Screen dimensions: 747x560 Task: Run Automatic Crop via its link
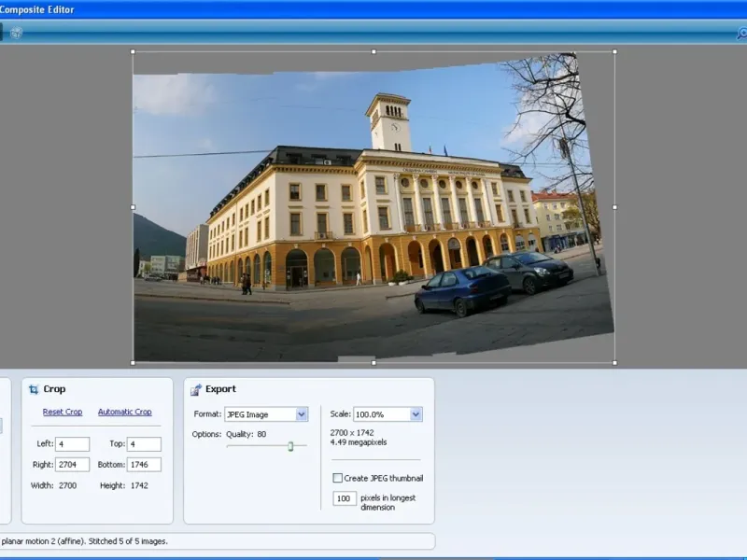click(124, 412)
